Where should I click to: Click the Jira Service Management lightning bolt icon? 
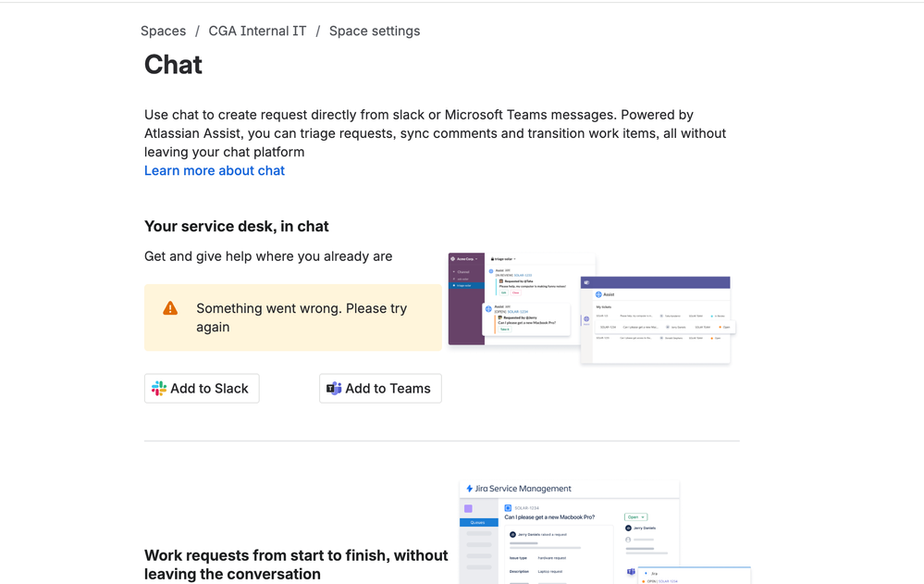click(x=470, y=489)
